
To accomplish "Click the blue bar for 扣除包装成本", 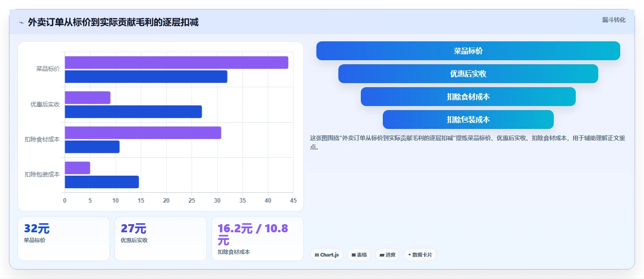I will click(x=102, y=182).
